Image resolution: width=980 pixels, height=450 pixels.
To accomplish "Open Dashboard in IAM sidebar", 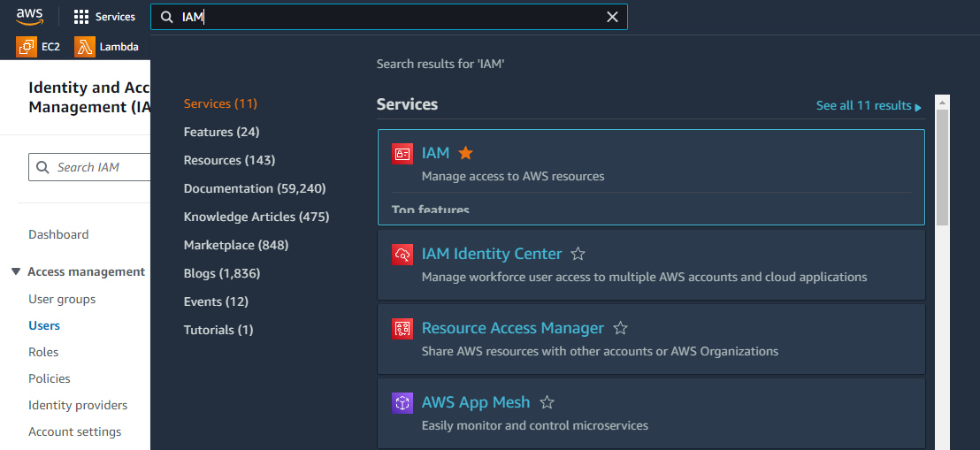I will pos(58,234).
